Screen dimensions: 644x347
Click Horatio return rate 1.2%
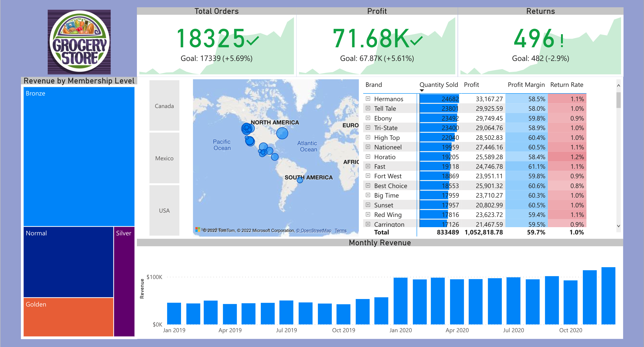point(577,157)
